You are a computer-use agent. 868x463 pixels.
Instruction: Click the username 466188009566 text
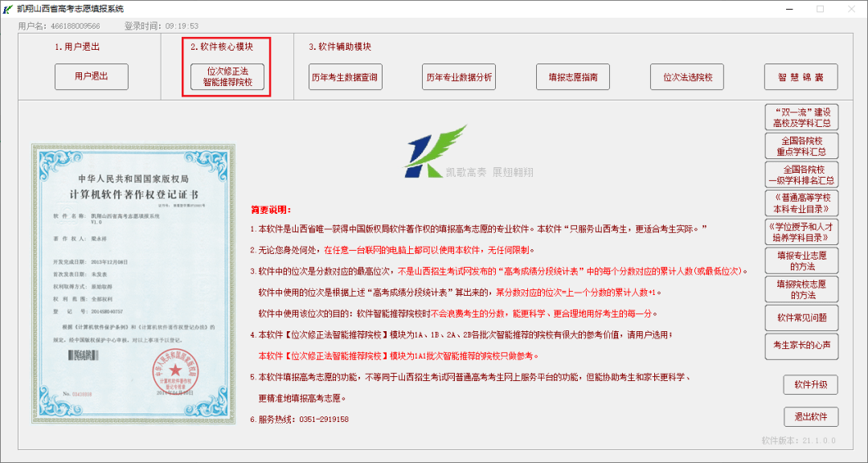click(x=76, y=26)
